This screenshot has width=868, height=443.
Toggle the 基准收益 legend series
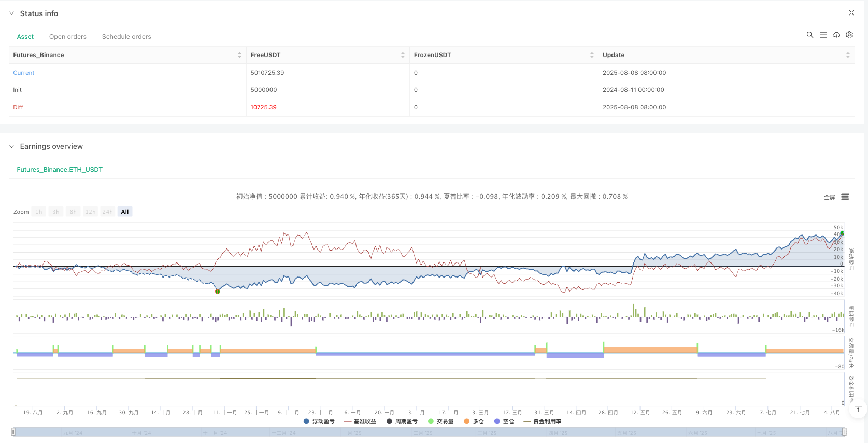point(360,421)
